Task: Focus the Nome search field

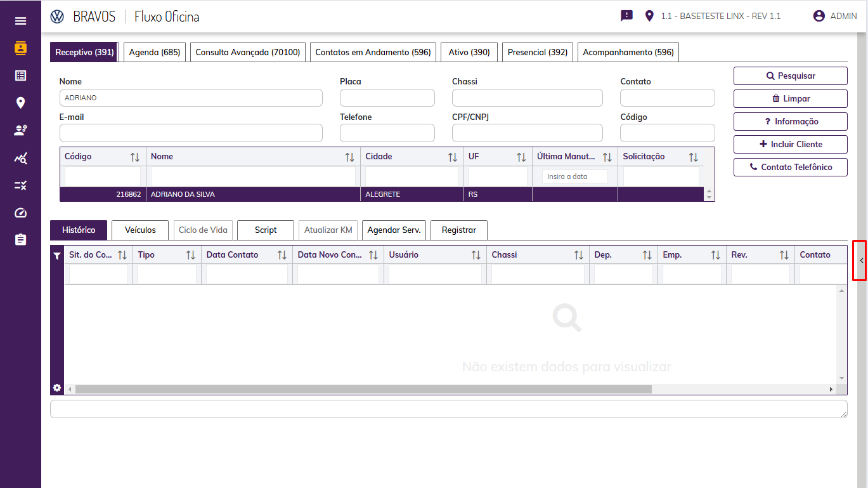Action: 191,98
